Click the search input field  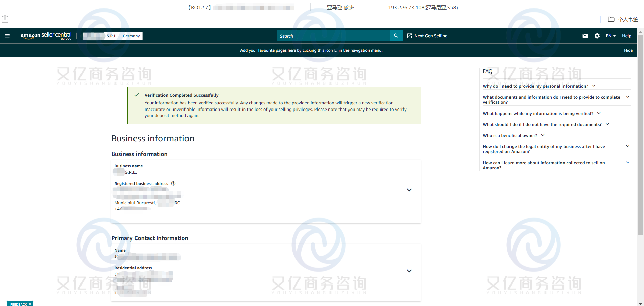point(334,36)
